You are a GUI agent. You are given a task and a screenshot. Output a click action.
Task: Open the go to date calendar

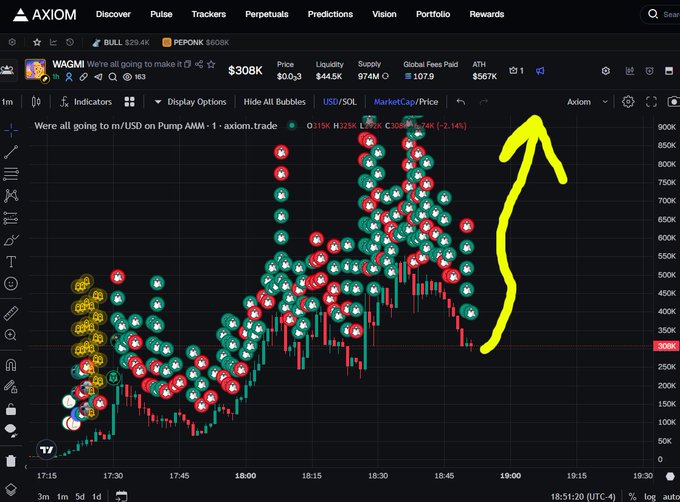point(121,496)
